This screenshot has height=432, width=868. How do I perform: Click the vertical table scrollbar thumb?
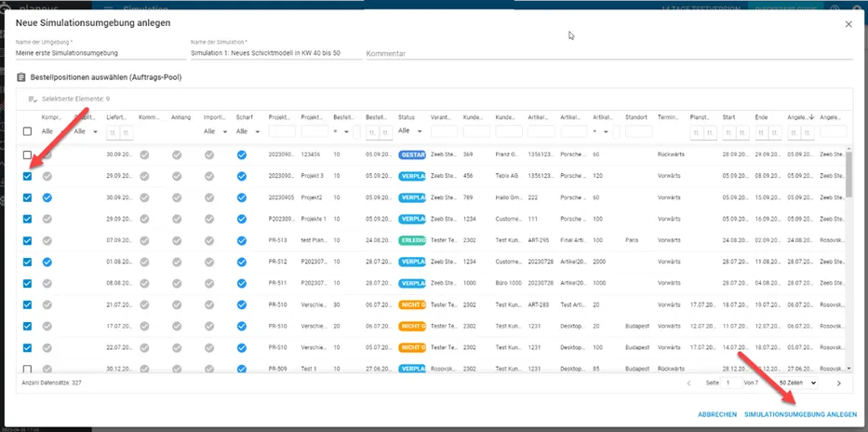pos(849,174)
